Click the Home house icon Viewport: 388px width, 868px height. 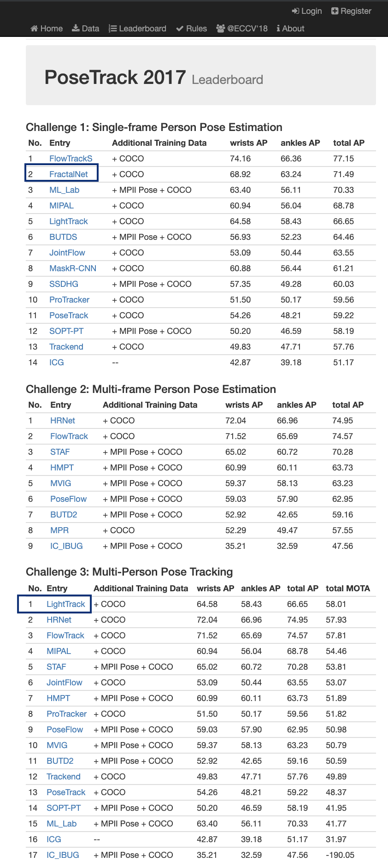pyautogui.click(x=34, y=29)
